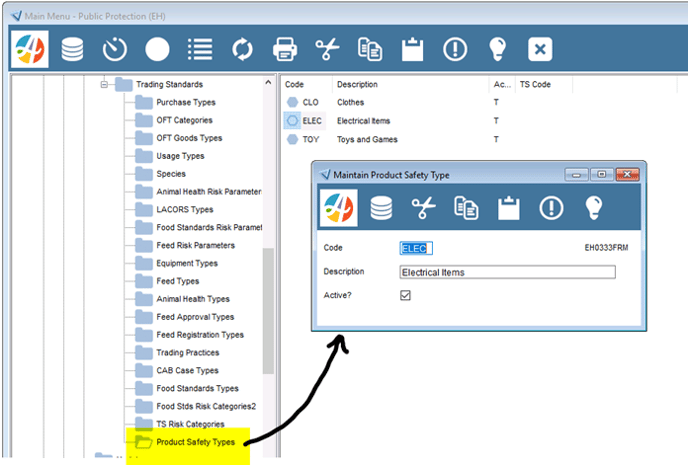The image size is (688, 465).
Task: Select the Animal Health Types folder
Action: coord(193,299)
